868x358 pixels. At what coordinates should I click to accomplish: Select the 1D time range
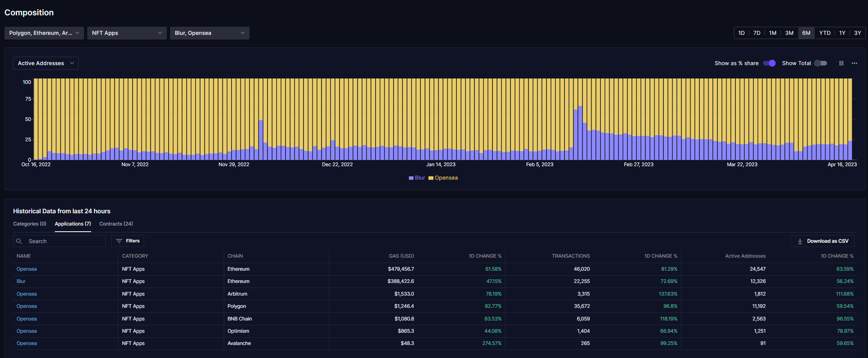click(x=741, y=33)
